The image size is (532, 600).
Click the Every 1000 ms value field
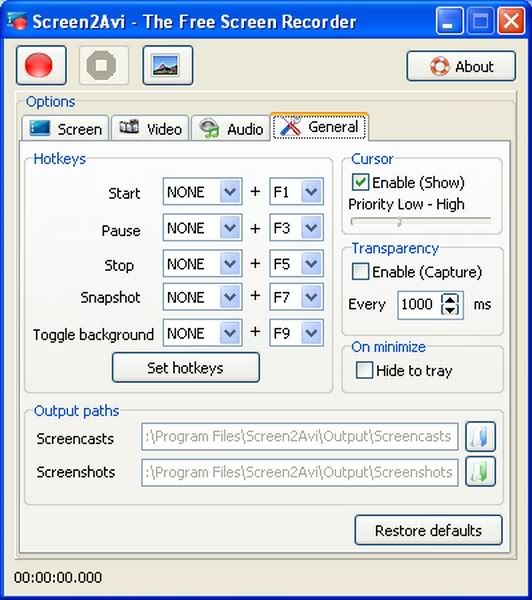click(x=419, y=305)
